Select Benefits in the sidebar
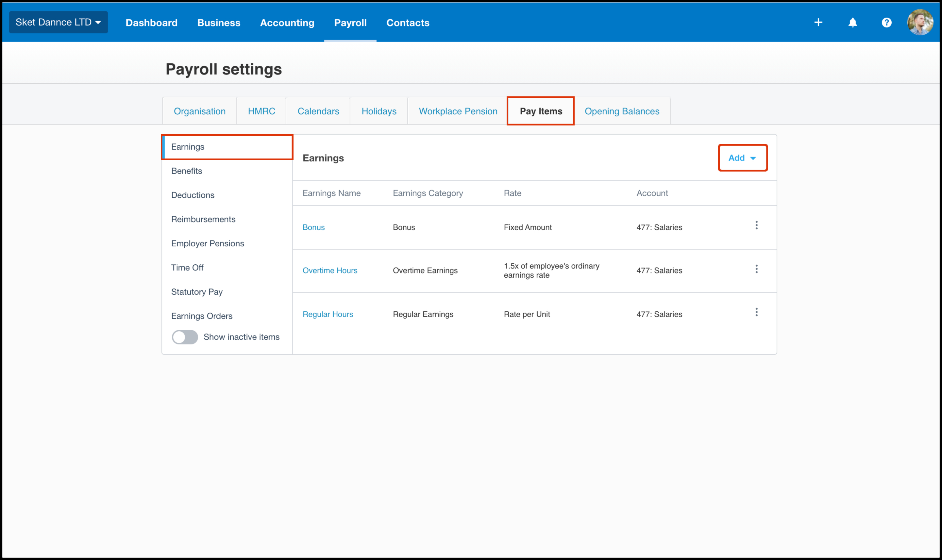 227,171
